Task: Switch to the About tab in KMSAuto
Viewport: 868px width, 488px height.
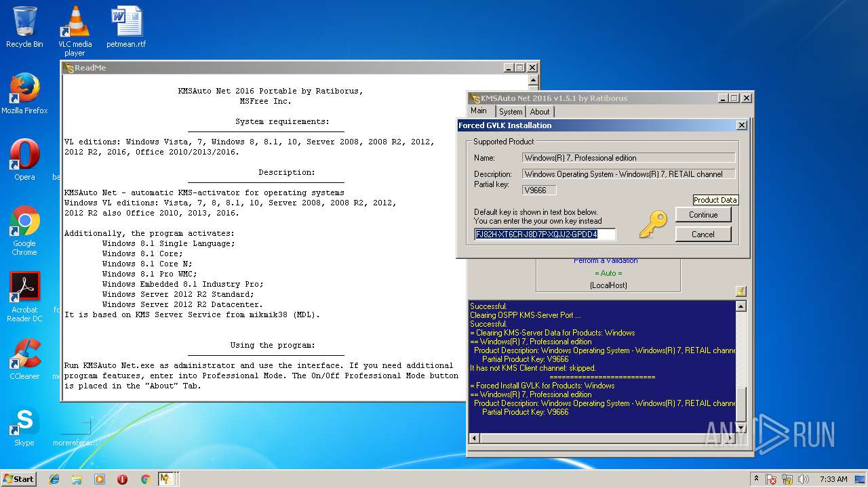Action: [x=540, y=112]
